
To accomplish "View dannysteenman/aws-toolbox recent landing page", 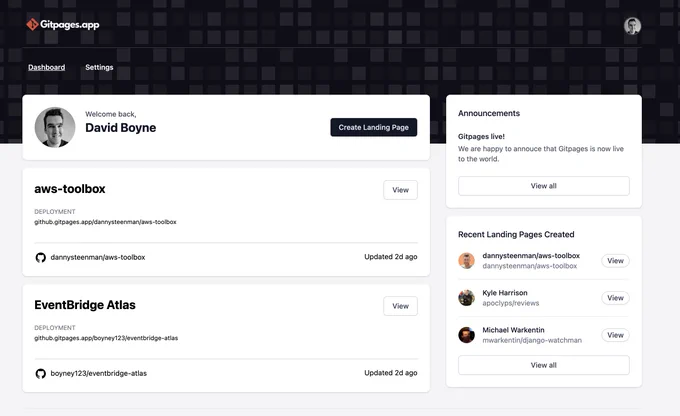I will [615, 261].
